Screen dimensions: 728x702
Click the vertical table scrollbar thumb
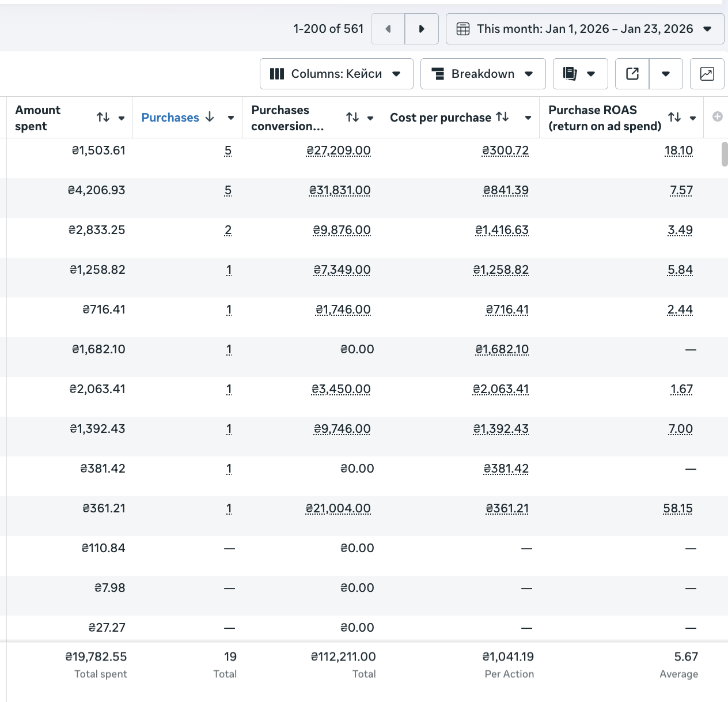725,154
